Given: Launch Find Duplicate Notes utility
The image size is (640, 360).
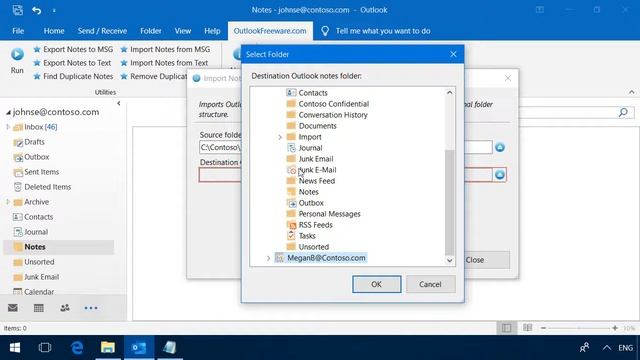Looking at the screenshot, I should tap(73, 76).
